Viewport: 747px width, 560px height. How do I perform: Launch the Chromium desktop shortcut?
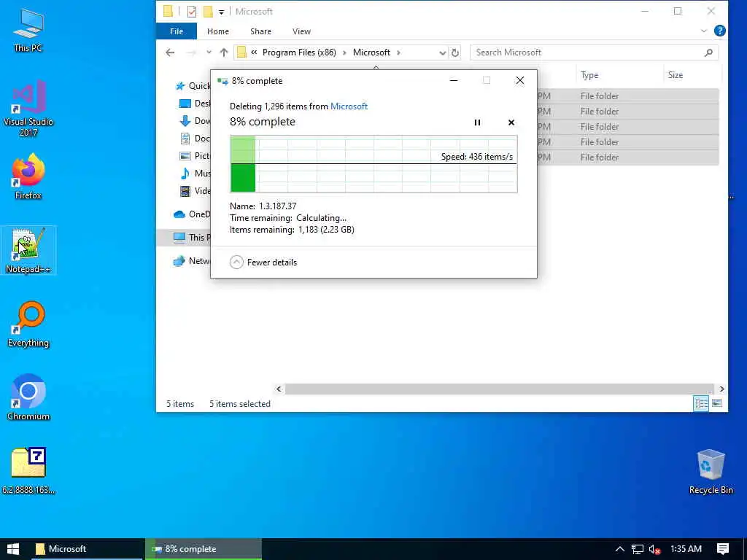click(28, 397)
